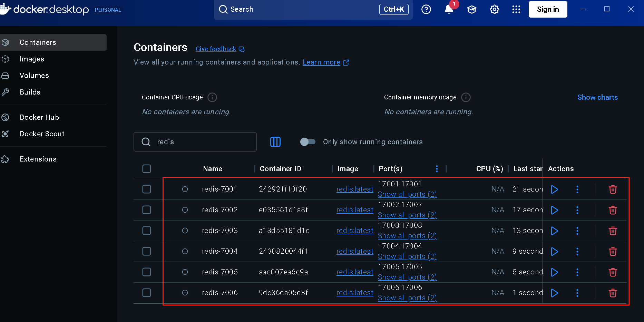
Task: Click the Container memory usage info icon
Action: pos(466,97)
